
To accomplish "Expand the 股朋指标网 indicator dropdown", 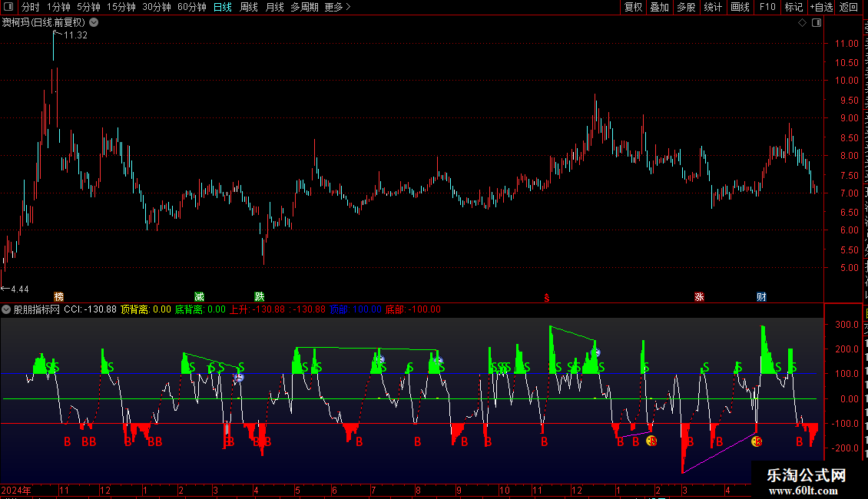I will click(x=6, y=309).
